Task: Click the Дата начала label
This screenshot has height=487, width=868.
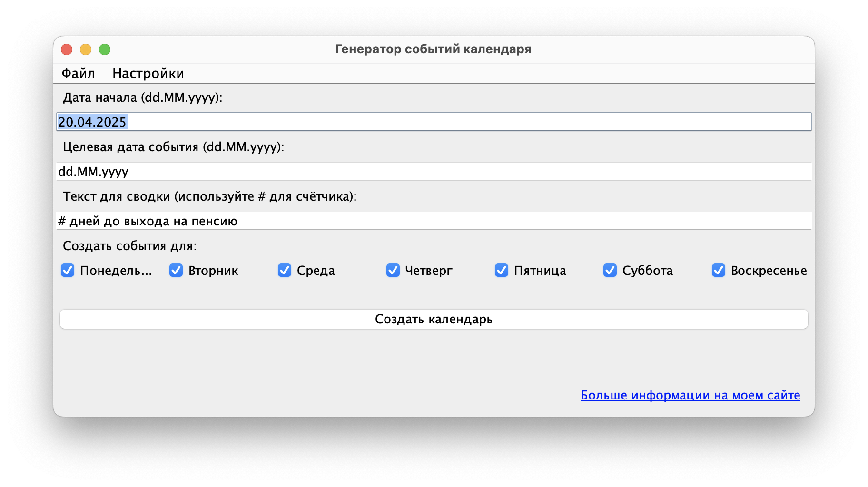Action: click(143, 97)
